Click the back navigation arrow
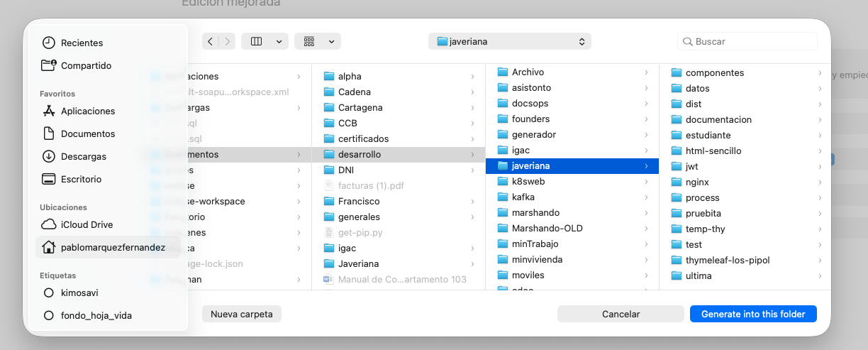The width and height of the screenshot is (868, 350). (x=211, y=41)
